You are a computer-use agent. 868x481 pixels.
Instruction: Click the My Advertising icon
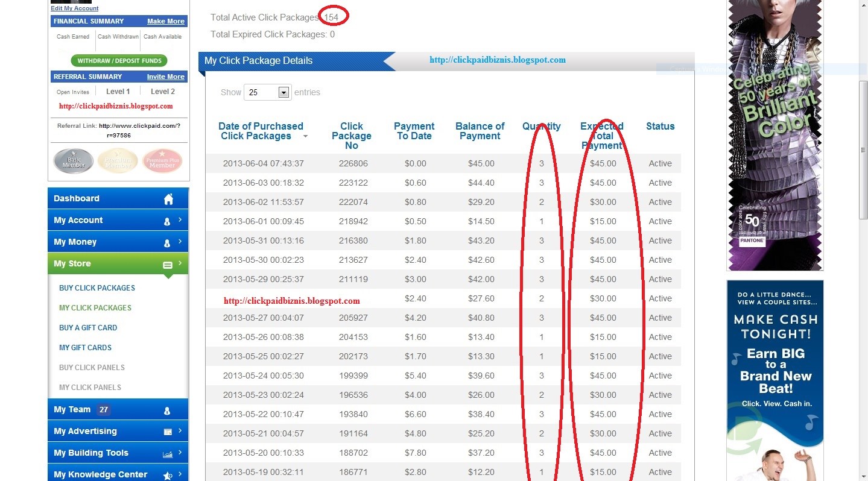[168, 432]
